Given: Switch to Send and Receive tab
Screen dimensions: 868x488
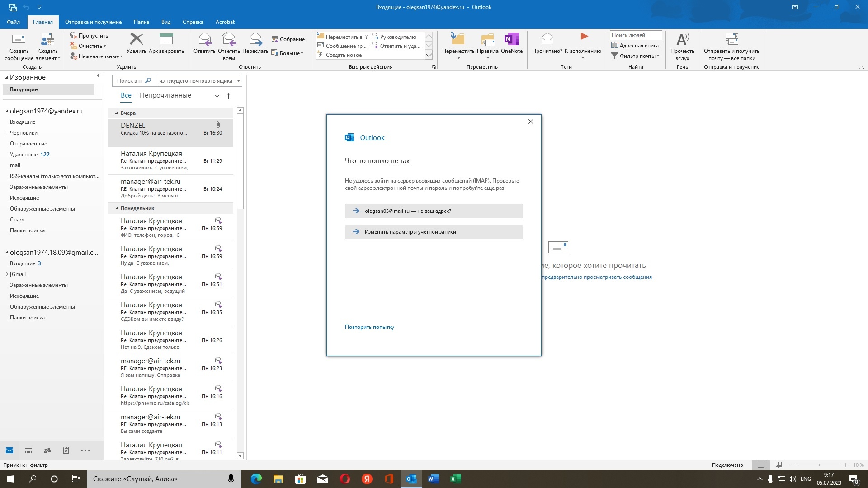Looking at the screenshot, I should pyautogui.click(x=93, y=22).
